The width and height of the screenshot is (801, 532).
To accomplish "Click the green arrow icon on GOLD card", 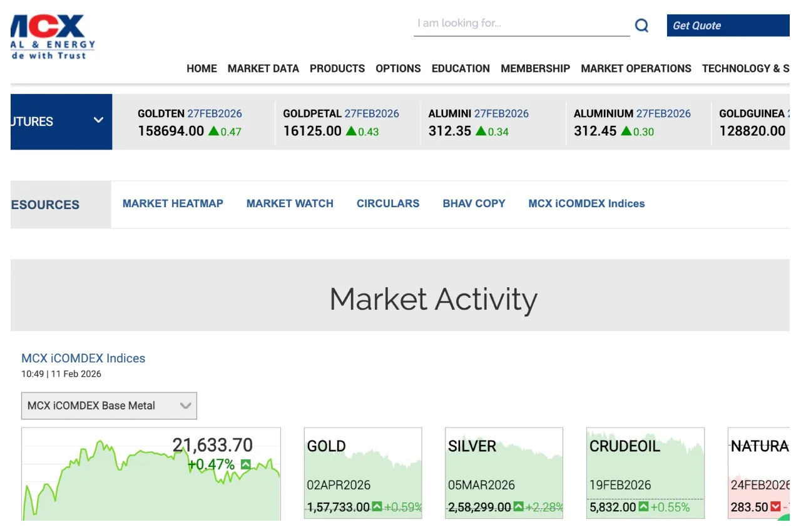I will coord(377,506).
